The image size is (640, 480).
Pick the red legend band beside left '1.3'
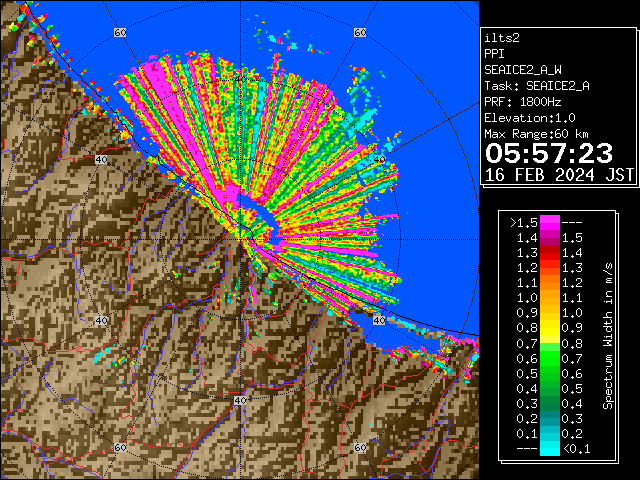[550, 253]
